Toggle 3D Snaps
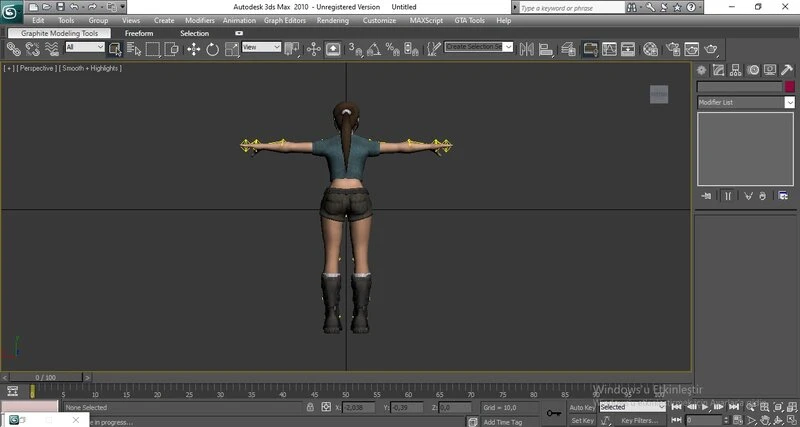 pos(355,49)
